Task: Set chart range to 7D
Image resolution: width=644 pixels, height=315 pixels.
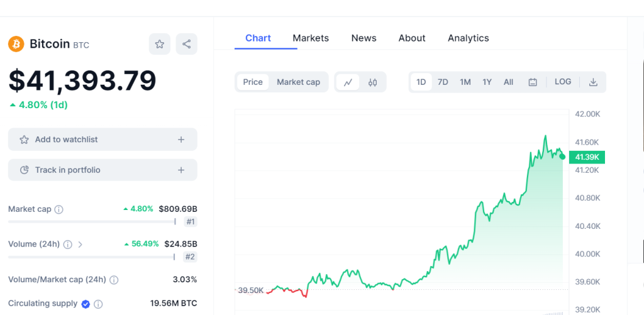Action: pos(443,82)
